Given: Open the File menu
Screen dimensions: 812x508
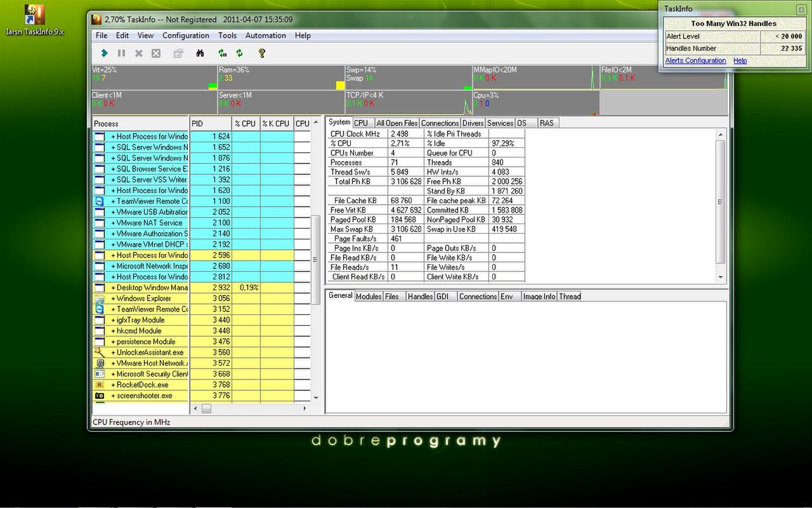Looking at the screenshot, I should 101,36.
